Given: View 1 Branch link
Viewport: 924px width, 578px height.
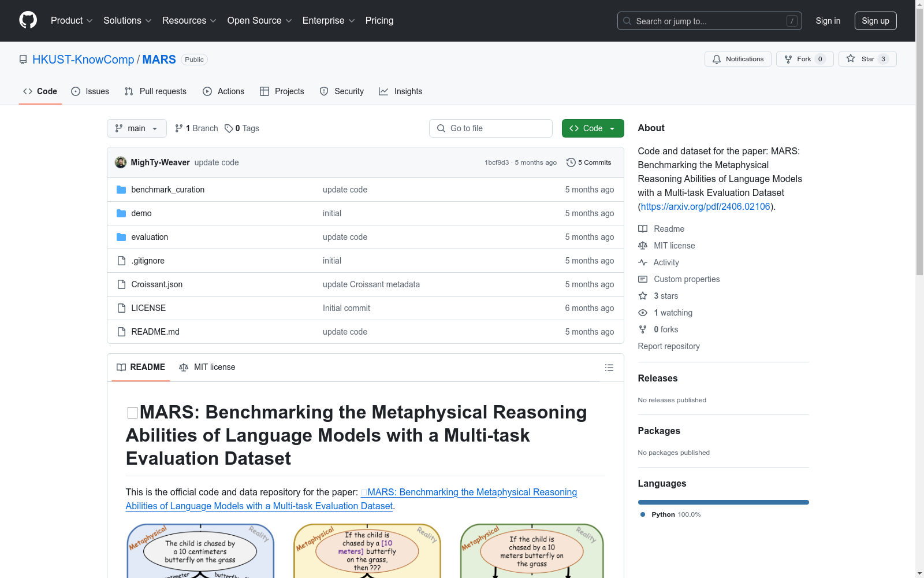Looking at the screenshot, I should coord(196,128).
